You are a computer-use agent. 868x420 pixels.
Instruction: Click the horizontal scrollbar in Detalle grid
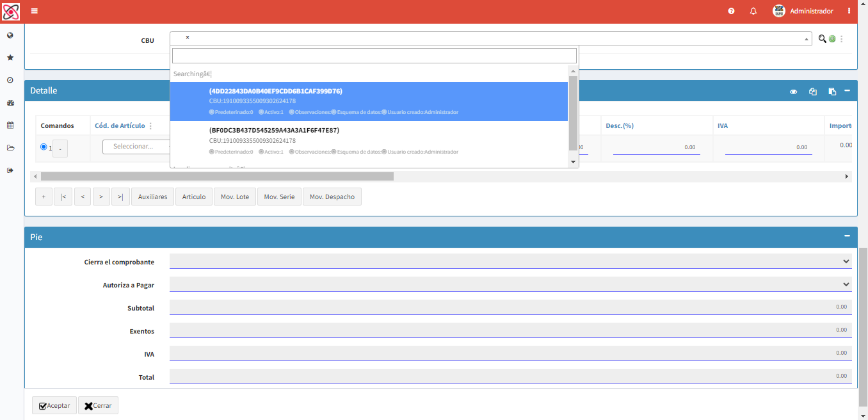(x=217, y=176)
